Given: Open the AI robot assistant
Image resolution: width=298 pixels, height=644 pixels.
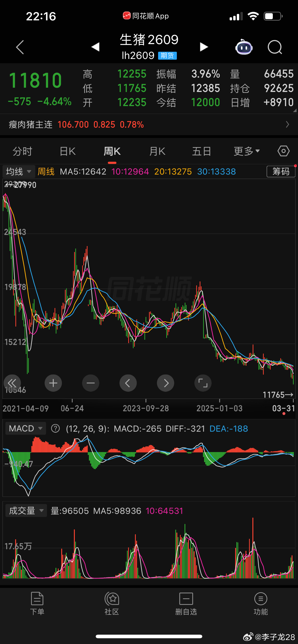Looking at the screenshot, I should click(244, 47).
